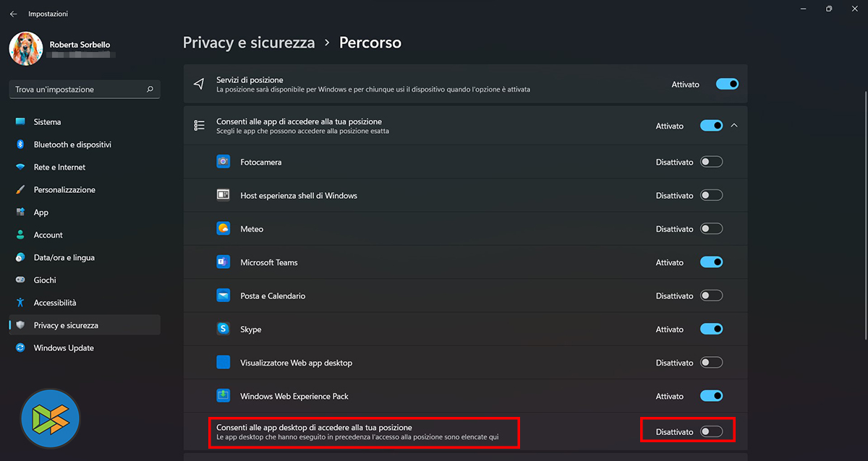
Task: Disable location for Windows Web Experience Pack
Action: [712, 396]
